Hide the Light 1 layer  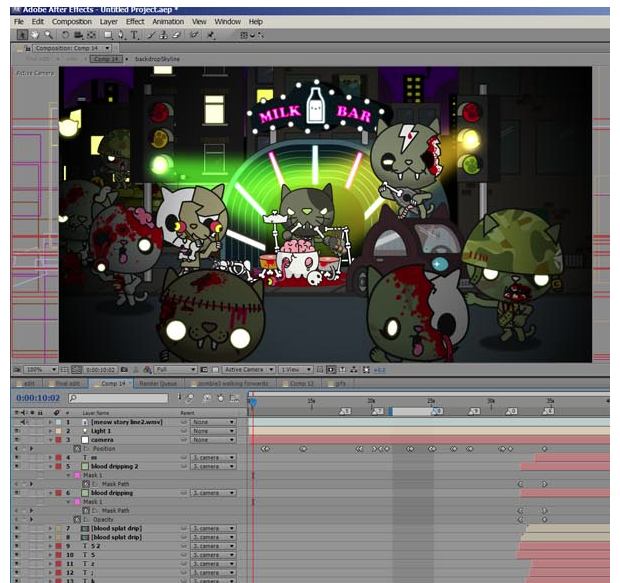coord(17,431)
